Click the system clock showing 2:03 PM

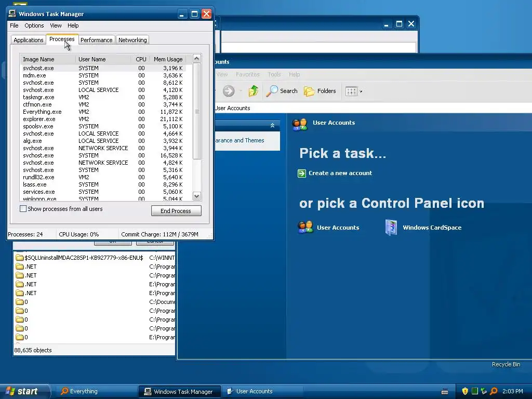[x=512, y=391]
